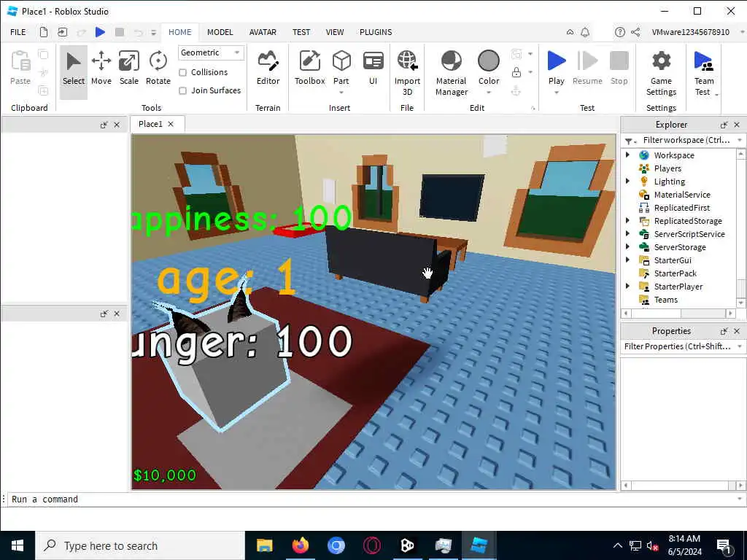
Task: Expand ReplicatedStorage node
Action: [x=628, y=220]
